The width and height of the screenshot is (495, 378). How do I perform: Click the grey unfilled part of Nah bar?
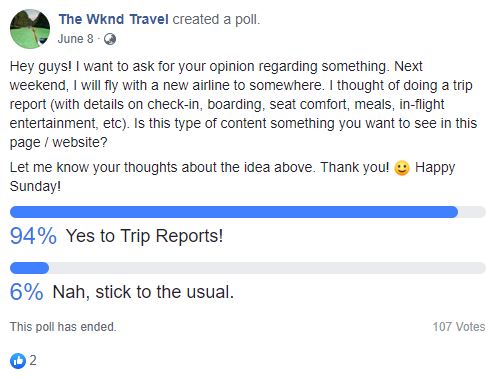pos(267,268)
